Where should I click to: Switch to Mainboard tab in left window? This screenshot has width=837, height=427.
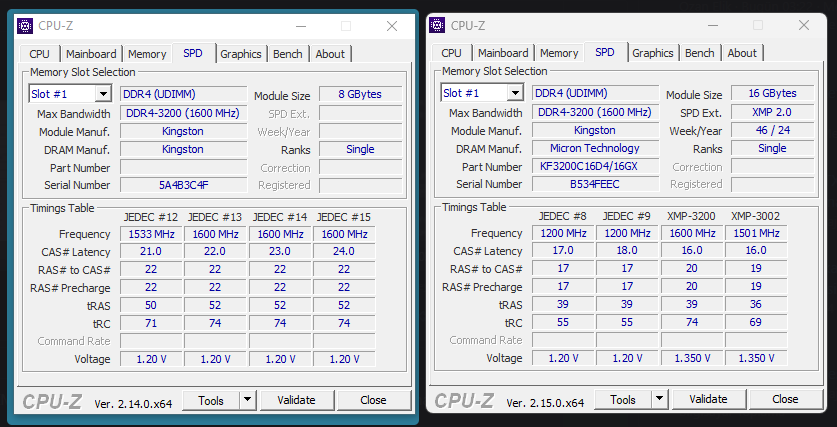click(91, 54)
